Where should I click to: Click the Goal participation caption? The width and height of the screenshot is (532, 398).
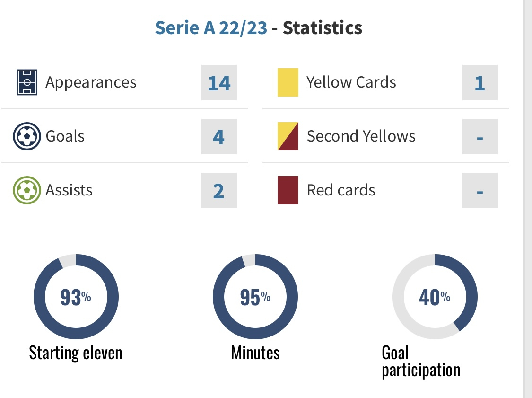(x=421, y=362)
